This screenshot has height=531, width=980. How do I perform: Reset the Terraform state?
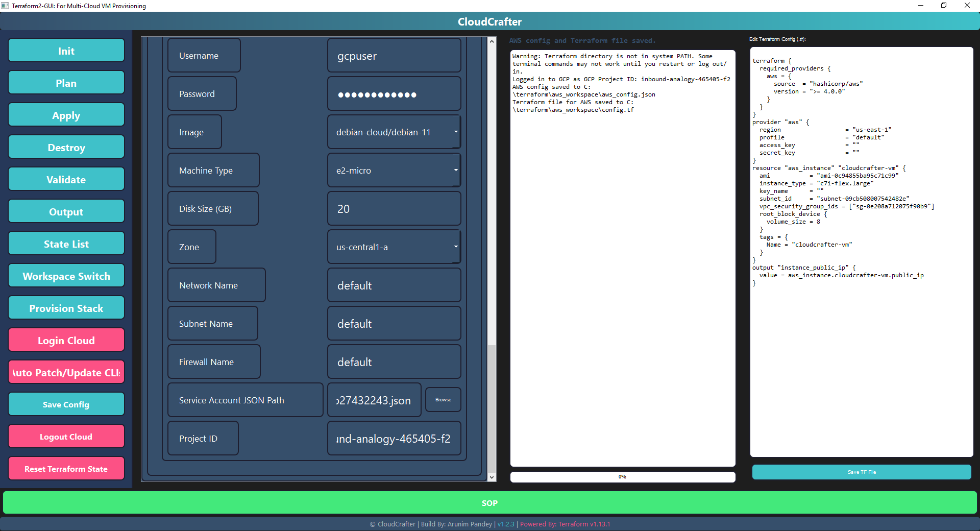point(66,468)
